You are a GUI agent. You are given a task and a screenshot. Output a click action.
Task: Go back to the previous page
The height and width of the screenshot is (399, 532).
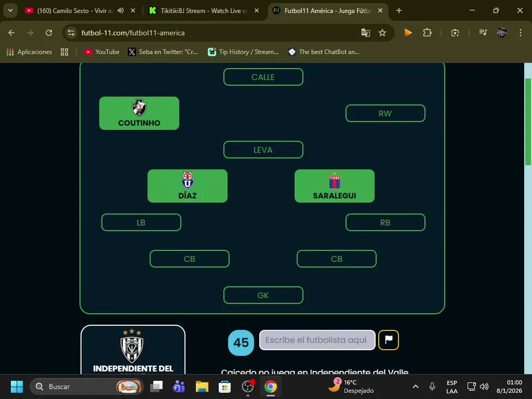pos(12,33)
